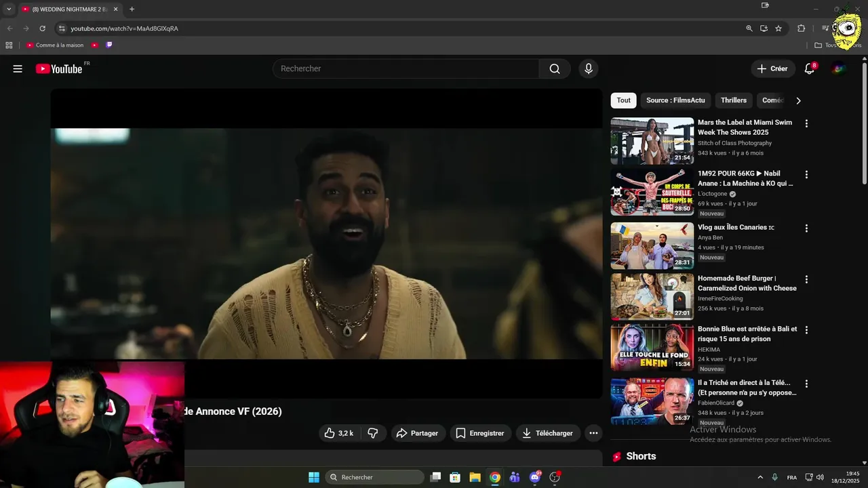Viewport: 868px width, 488px height.
Task: Open options for Vlog aux Îles Canaries
Action: tap(806, 228)
